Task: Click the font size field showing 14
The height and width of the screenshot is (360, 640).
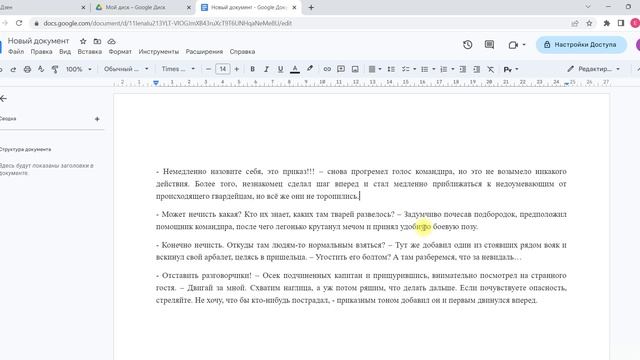Action: click(x=222, y=69)
